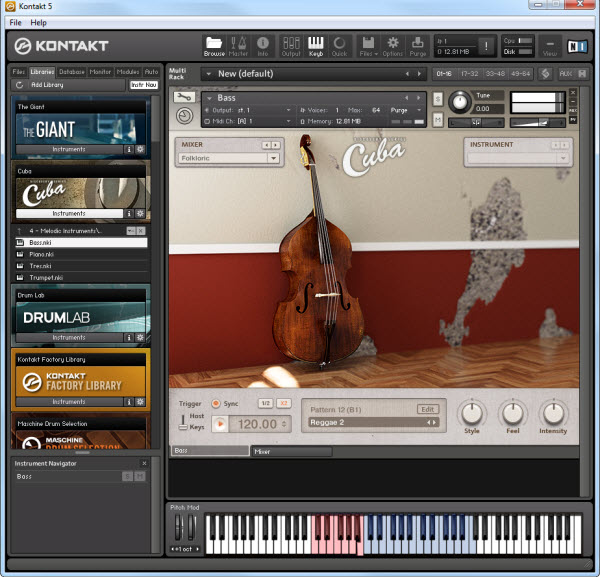The width and height of the screenshot is (600, 577).
Task: Switch to the Files browser tab
Action: point(18,72)
